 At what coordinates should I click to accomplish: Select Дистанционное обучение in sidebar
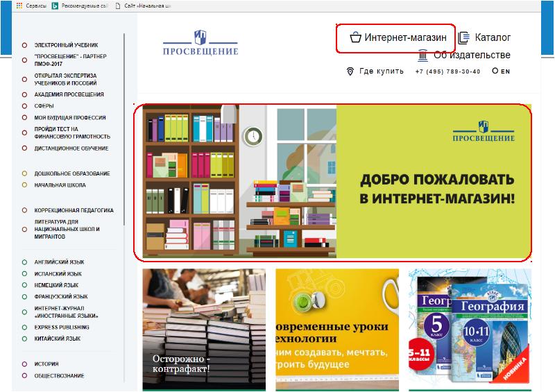click(x=71, y=148)
